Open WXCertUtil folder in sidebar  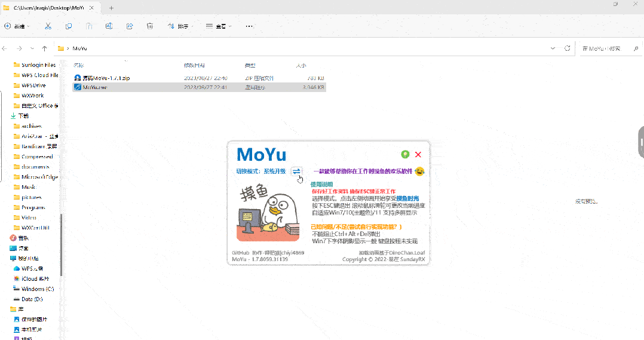[x=32, y=228]
